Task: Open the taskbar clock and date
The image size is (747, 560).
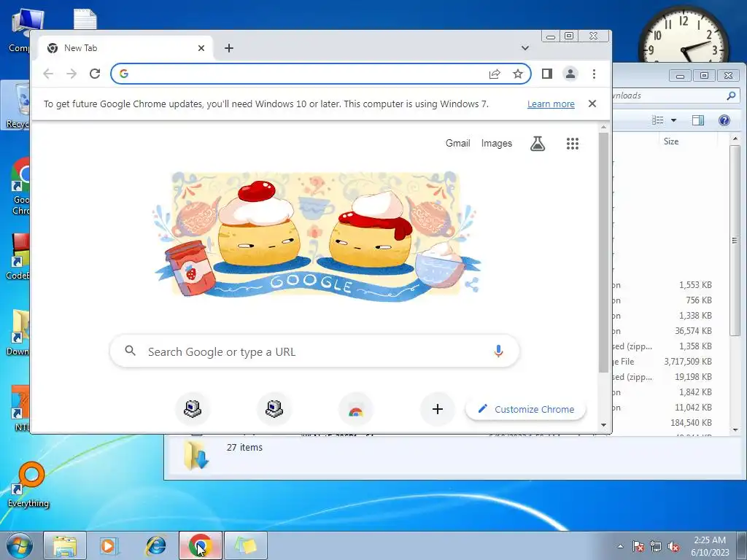Action: (710, 546)
